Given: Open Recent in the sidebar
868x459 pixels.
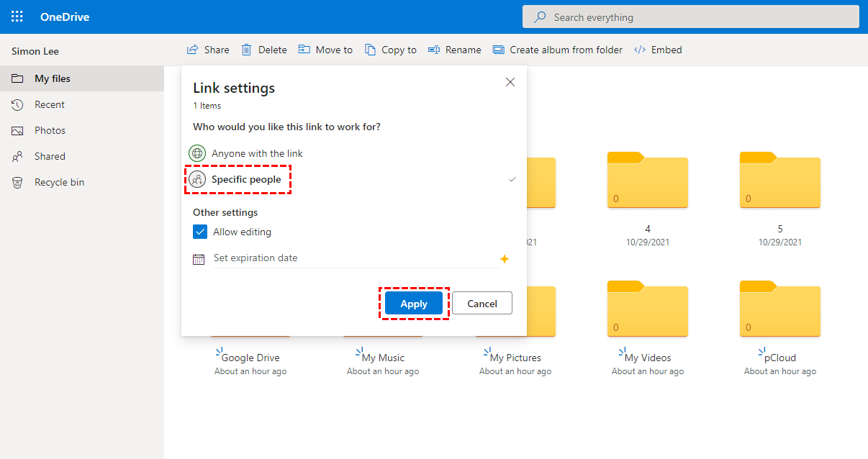Looking at the screenshot, I should coord(49,104).
